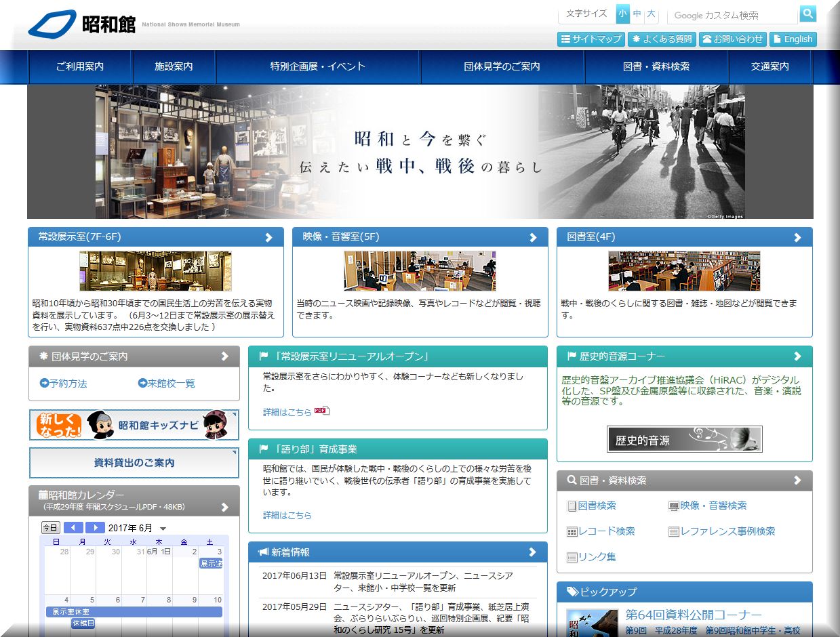This screenshot has height=637, width=840.
Task: Set font size to 中
Action: (x=637, y=14)
